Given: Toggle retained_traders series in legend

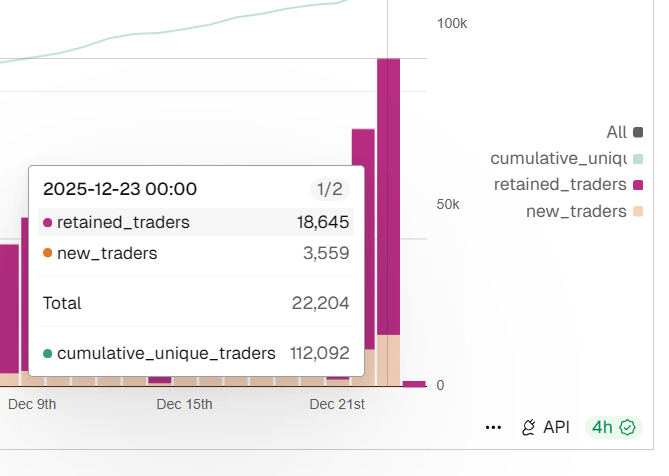Looking at the screenshot, I should click(x=568, y=185).
